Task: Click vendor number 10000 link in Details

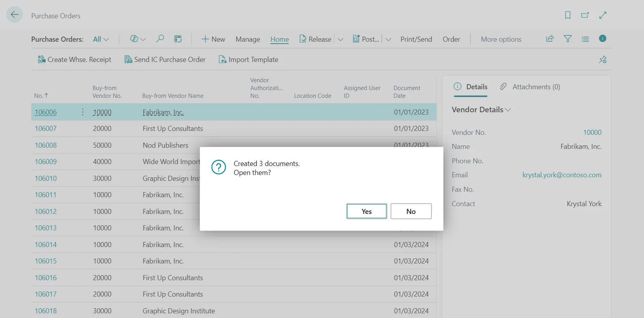Action: (592, 132)
